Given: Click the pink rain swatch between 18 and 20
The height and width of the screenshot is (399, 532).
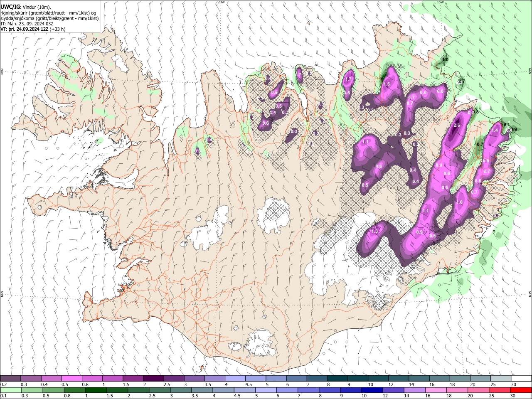Looking at the screenshot, I should point(457,390).
